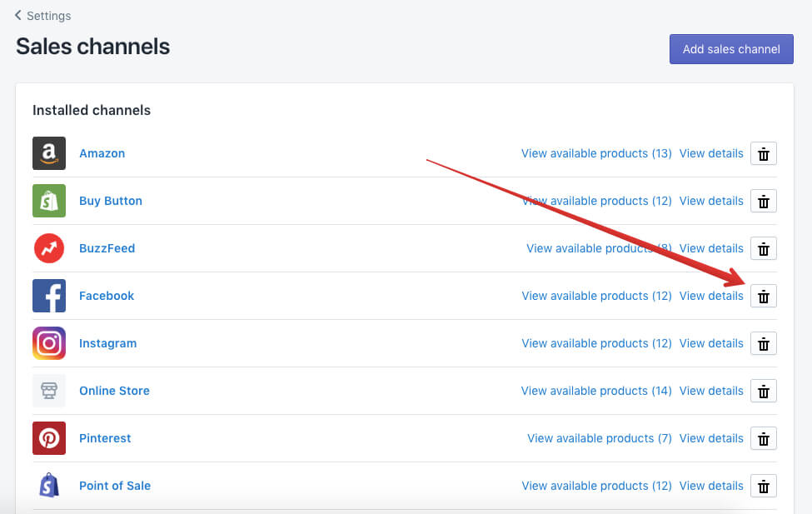
Task: Open the Point of Sale link
Action: (115, 486)
